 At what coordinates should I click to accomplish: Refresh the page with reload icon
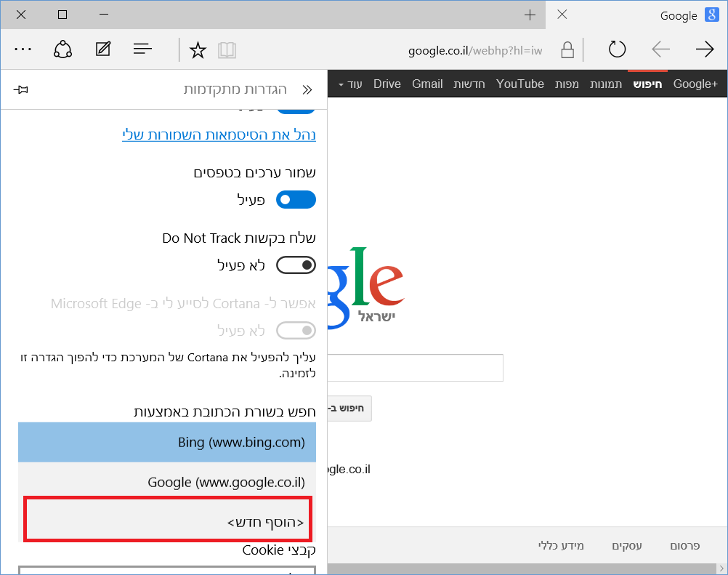617,49
